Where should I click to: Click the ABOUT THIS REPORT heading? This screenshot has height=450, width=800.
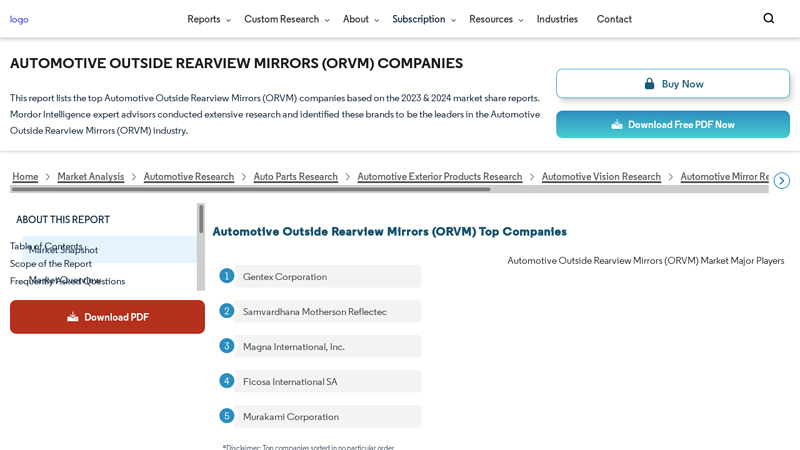click(x=63, y=219)
